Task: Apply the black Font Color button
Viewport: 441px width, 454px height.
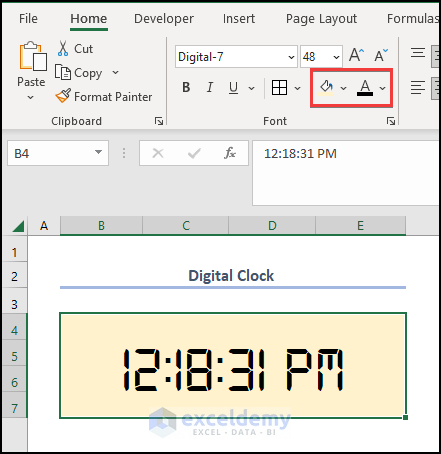Action: [365, 88]
